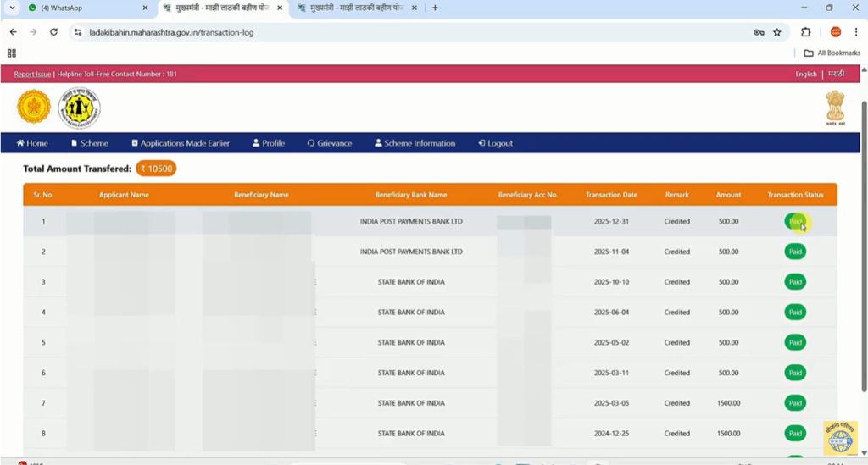
Task: Click the Paid status badge for row 3
Action: [x=795, y=282]
